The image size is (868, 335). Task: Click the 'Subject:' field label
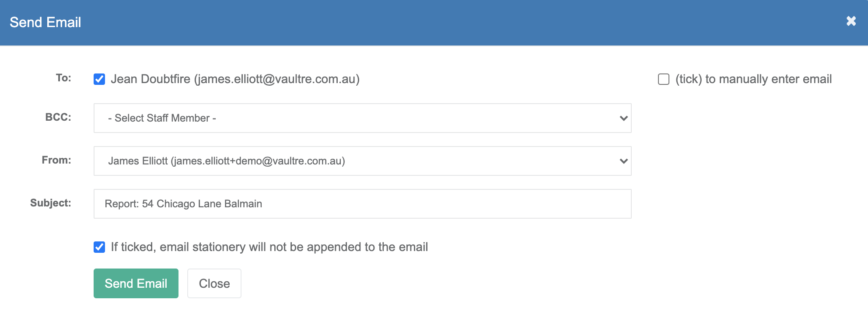coord(51,203)
